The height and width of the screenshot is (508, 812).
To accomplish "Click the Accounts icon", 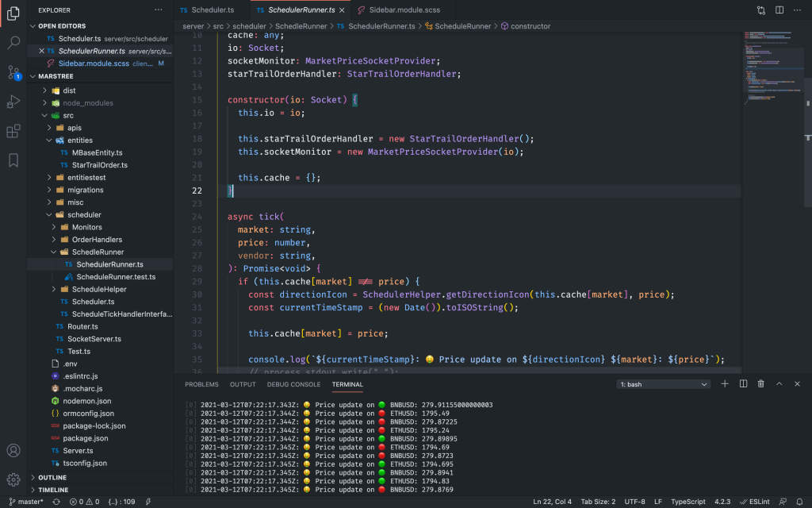I will [13, 450].
